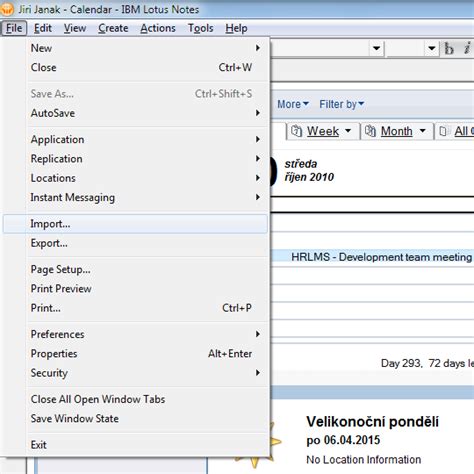Select Export... menu entry
Image resolution: width=474 pixels, height=474 pixels.
[135, 243]
